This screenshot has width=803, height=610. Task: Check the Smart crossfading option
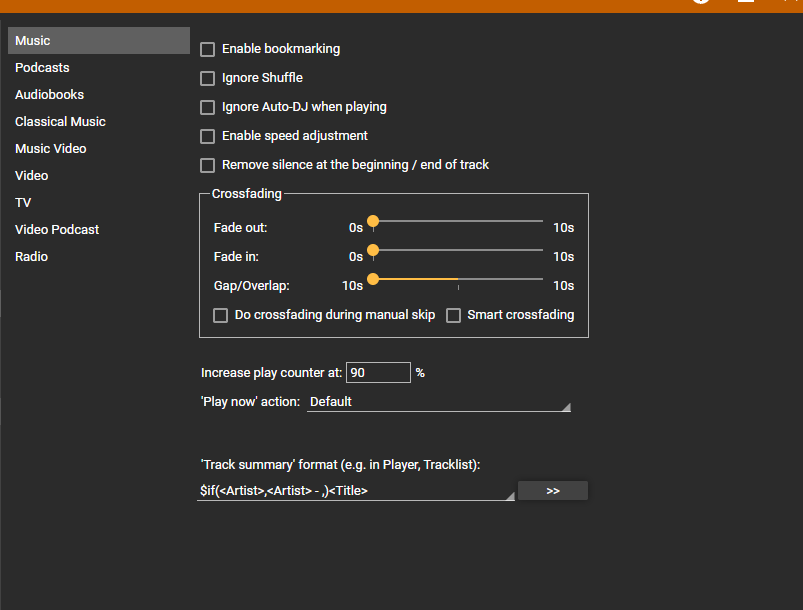pos(453,315)
